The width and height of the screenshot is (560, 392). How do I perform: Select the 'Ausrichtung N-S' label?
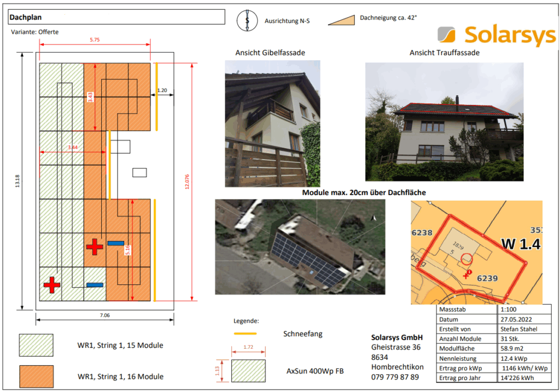click(x=287, y=21)
